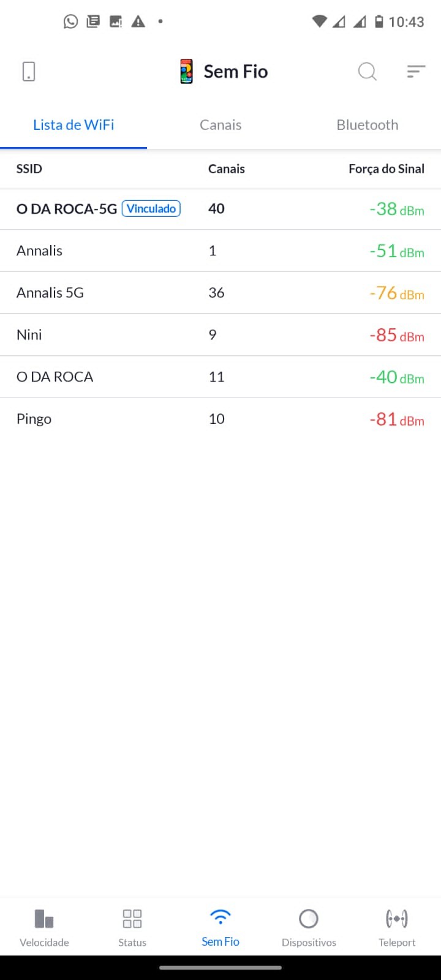This screenshot has width=441, height=980.
Task: Tap the colorful phone icon beside Sem Fio
Action: coord(187,72)
